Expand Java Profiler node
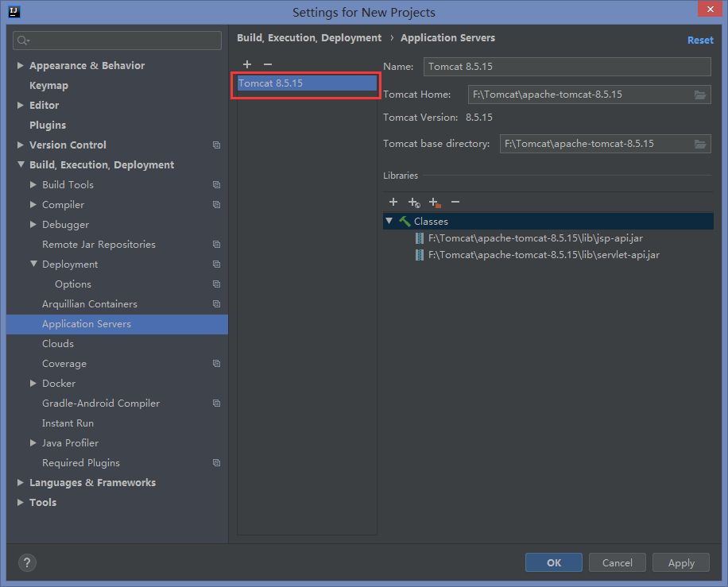The height and width of the screenshot is (587, 728). coord(33,443)
